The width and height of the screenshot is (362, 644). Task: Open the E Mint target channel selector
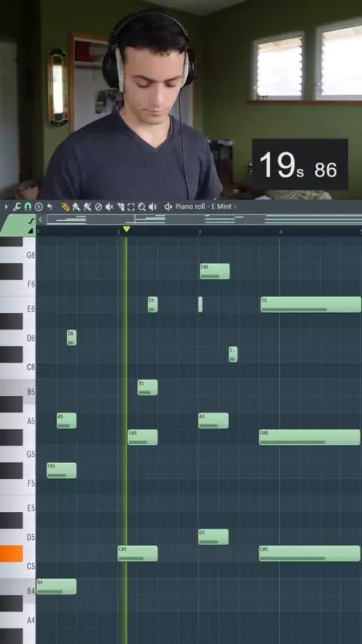(222, 207)
